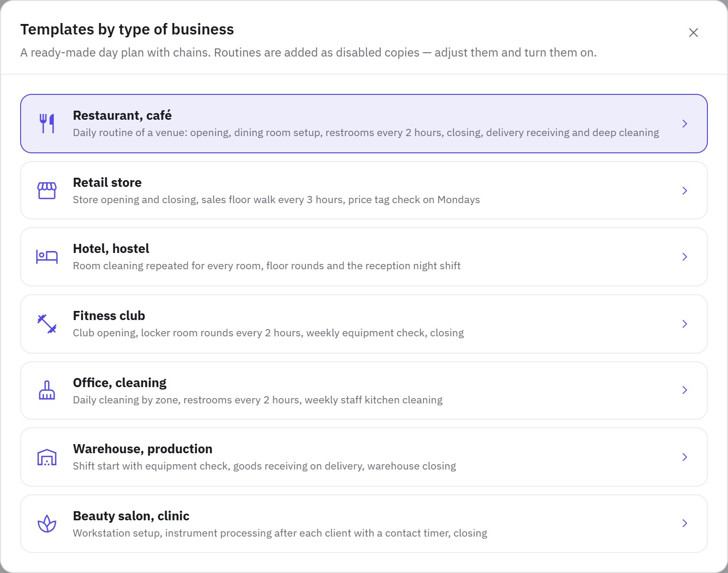Pick the Hotel, hostel title

tap(111, 249)
